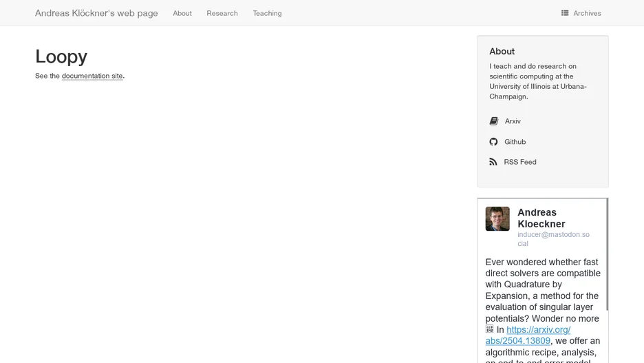Open the Andreas Kloeckner Mastodon profile name
The image size is (644, 363).
pos(541,218)
